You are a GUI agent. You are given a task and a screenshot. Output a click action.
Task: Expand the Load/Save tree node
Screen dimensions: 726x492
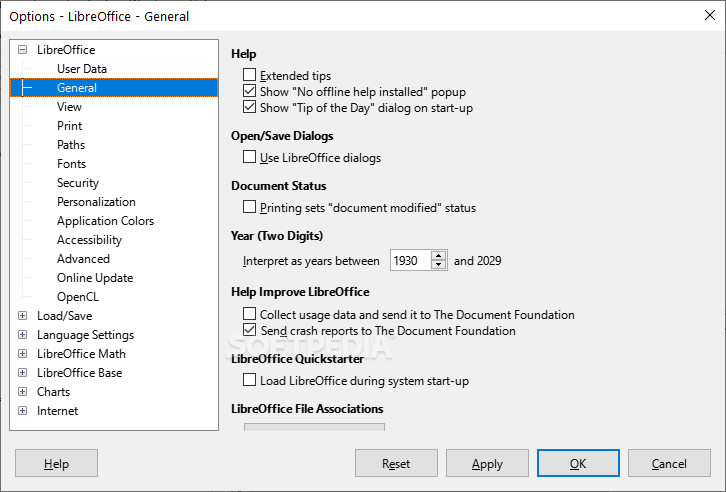(x=22, y=316)
